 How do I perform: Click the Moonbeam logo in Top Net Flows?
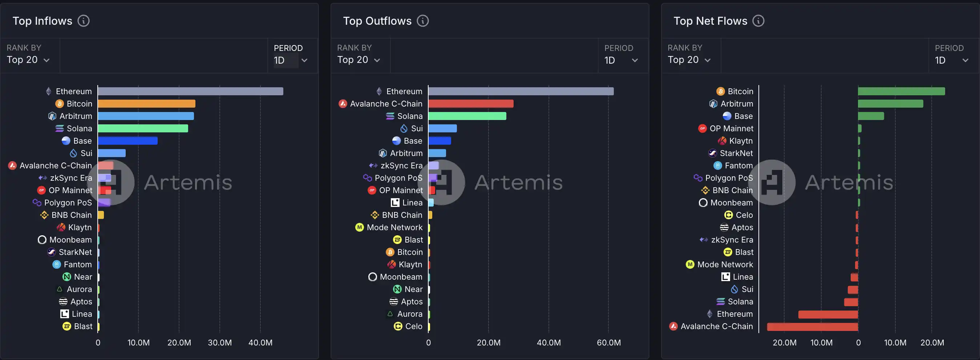[x=703, y=203]
